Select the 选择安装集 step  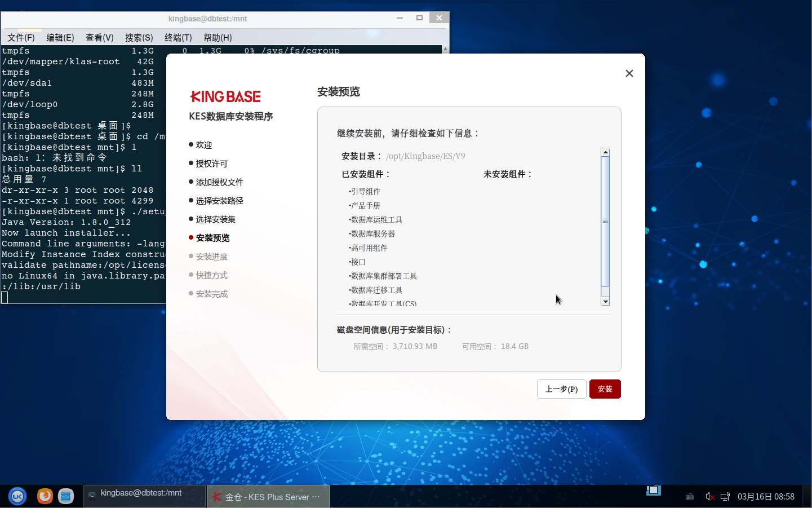coord(215,219)
